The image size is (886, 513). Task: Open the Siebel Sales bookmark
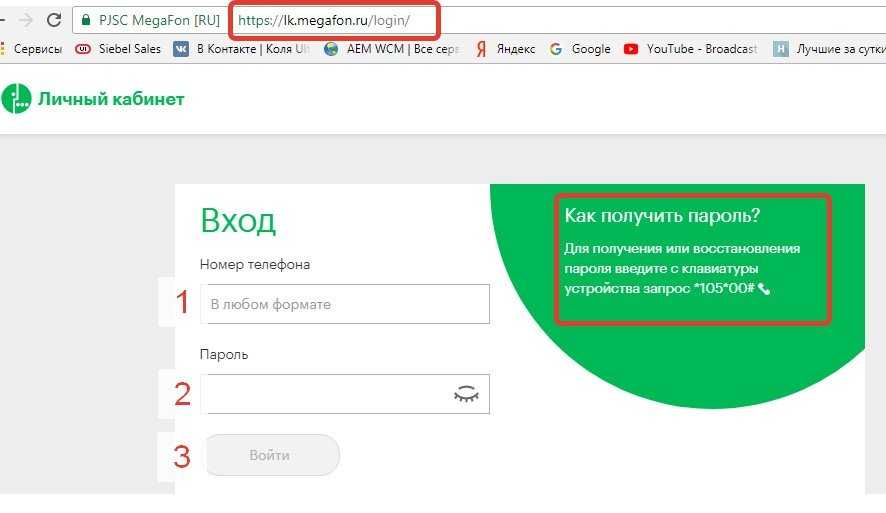(x=116, y=48)
